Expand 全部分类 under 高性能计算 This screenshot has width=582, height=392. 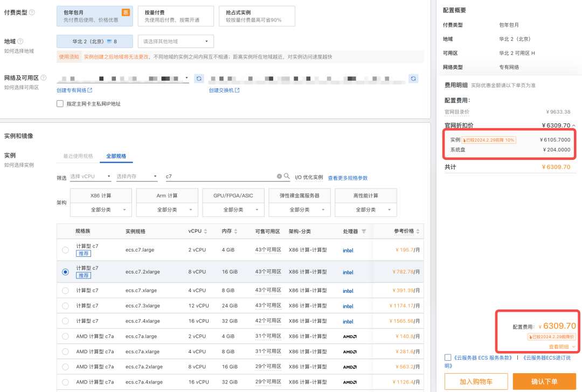(x=365, y=209)
